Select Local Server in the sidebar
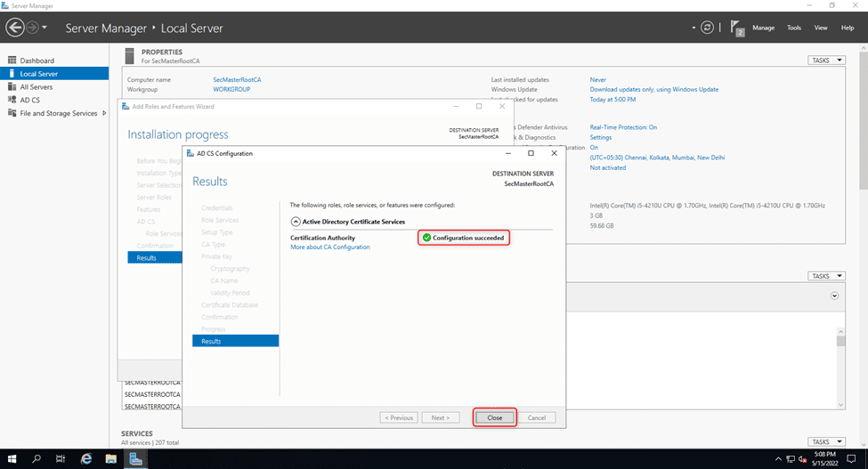The width and height of the screenshot is (868, 469). pos(54,74)
